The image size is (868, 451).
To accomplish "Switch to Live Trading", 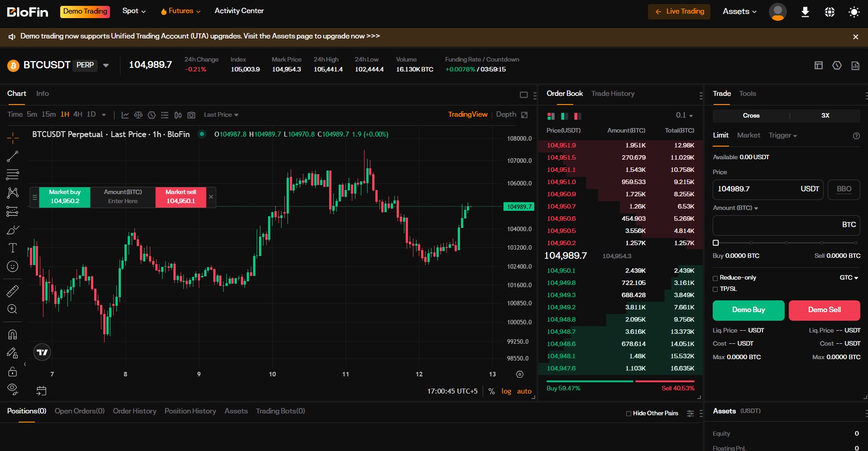I will pyautogui.click(x=679, y=11).
